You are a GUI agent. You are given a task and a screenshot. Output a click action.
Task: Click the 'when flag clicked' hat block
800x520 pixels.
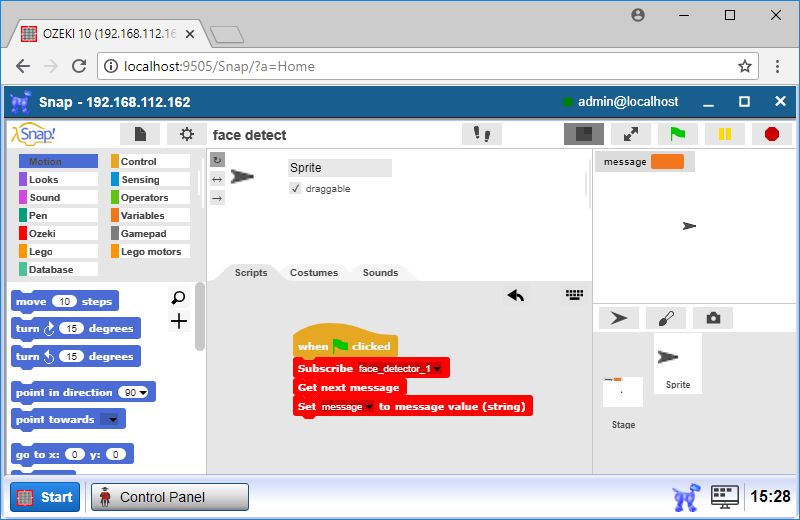[345, 341]
